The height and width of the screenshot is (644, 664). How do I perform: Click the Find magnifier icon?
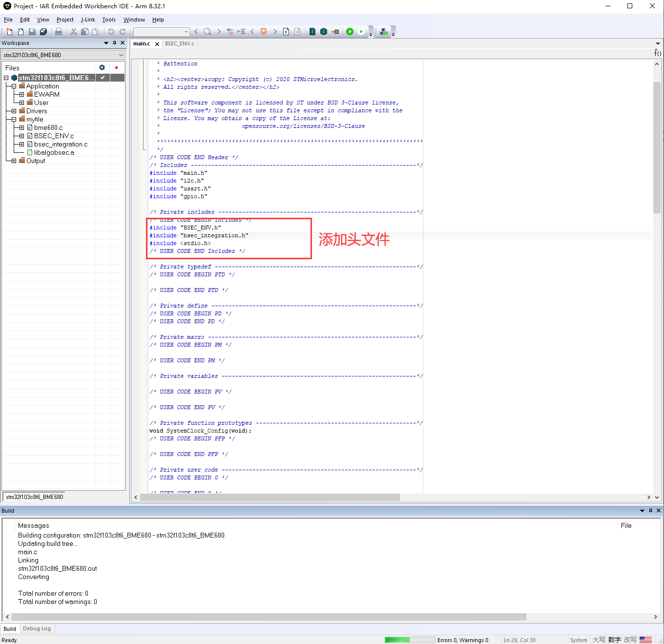207,31
